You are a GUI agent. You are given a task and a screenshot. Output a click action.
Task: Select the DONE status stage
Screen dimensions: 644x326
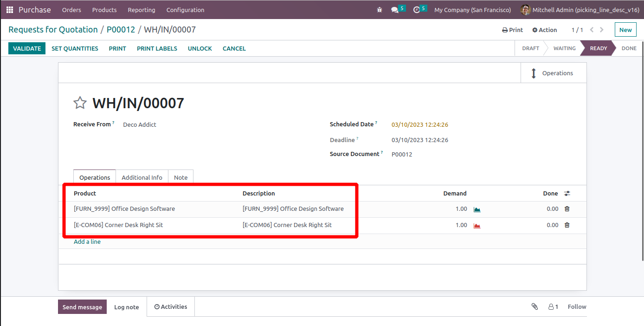click(629, 48)
